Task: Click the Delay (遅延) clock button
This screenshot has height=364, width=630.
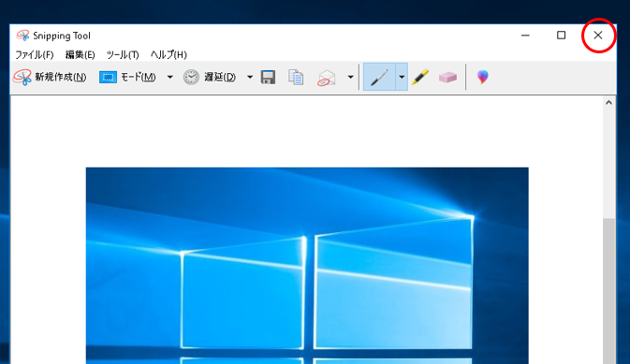Action: click(209, 77)
